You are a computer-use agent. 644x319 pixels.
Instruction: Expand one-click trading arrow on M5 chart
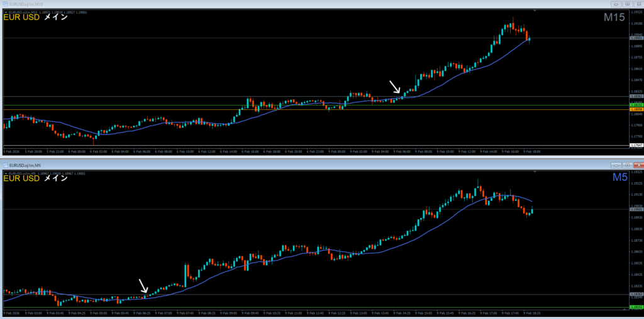(6, 172)
